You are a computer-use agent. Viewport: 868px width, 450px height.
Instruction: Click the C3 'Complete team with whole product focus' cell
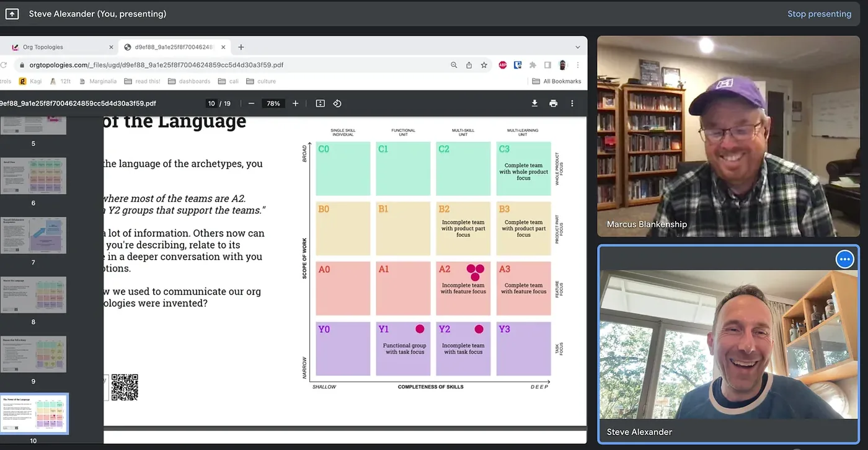tap(524, 169)
